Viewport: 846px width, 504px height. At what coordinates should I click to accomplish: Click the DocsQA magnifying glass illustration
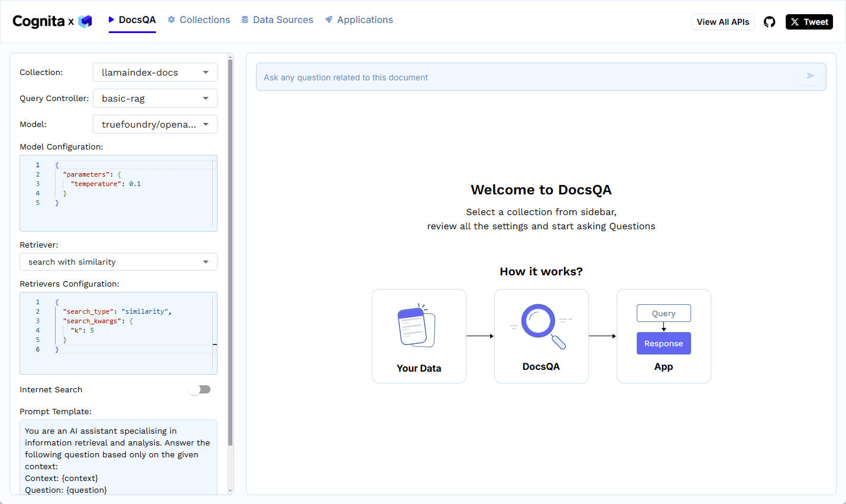pos(541,326)
